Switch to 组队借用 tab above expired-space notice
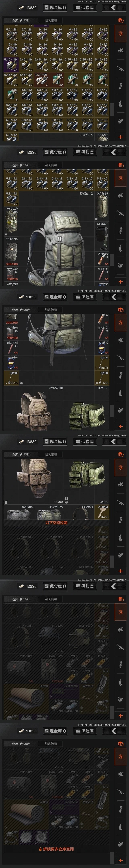The width and height of the screenshot is (129, 868). (51, 454)
